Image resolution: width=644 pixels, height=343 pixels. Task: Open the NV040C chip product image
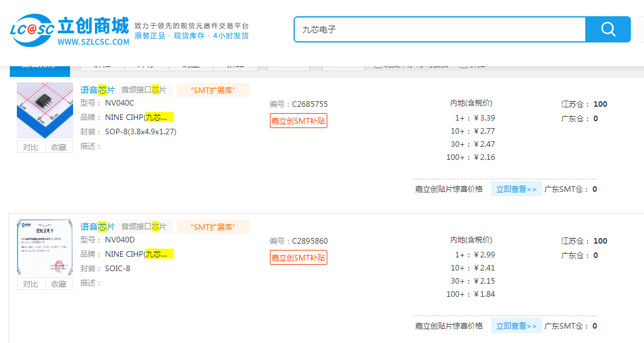pyautogui.click(x=45, y=111)
